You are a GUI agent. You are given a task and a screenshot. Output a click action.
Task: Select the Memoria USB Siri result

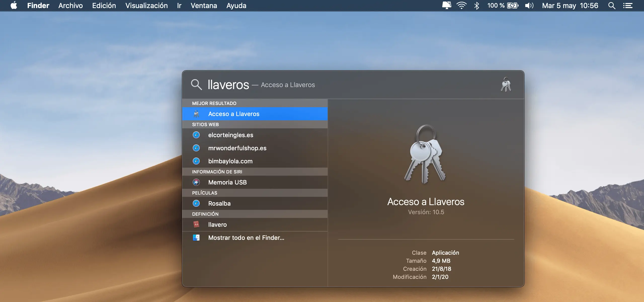(255, 182)
